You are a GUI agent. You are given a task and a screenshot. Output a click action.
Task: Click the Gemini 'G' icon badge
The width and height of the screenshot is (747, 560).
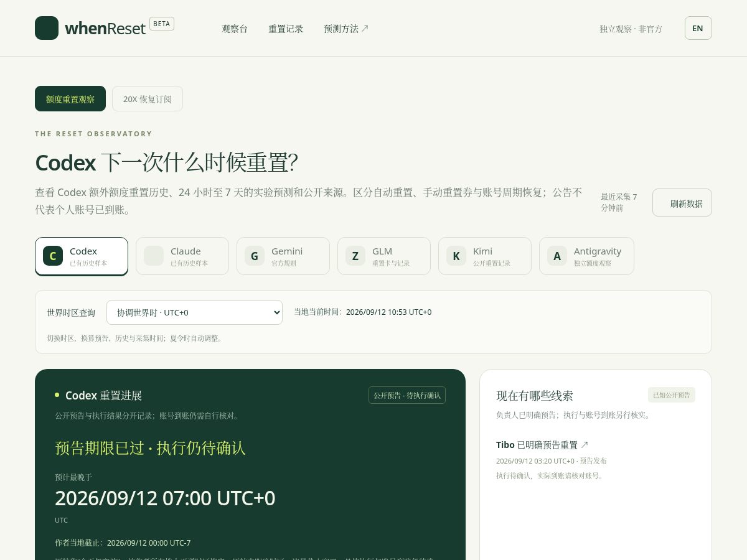255,256
